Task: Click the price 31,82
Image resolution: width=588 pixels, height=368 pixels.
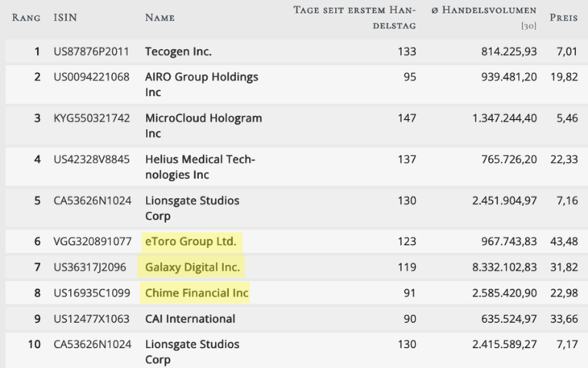Action: point(564,267)
